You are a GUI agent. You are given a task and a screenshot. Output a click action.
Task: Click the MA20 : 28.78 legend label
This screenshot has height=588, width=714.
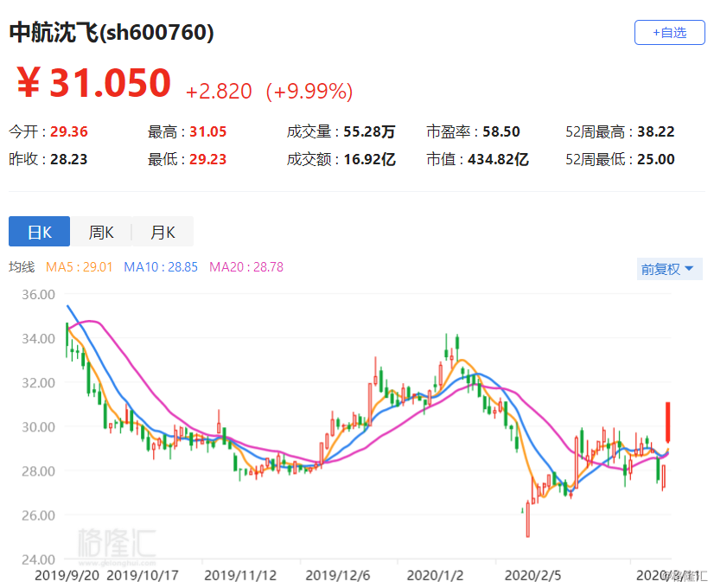click(246, 267)
